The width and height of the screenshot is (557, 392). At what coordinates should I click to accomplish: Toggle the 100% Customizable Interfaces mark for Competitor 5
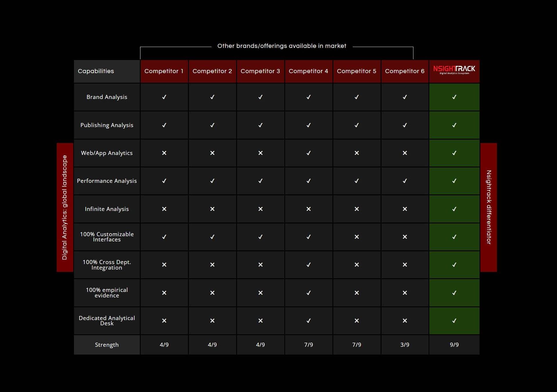pos(357,237)
